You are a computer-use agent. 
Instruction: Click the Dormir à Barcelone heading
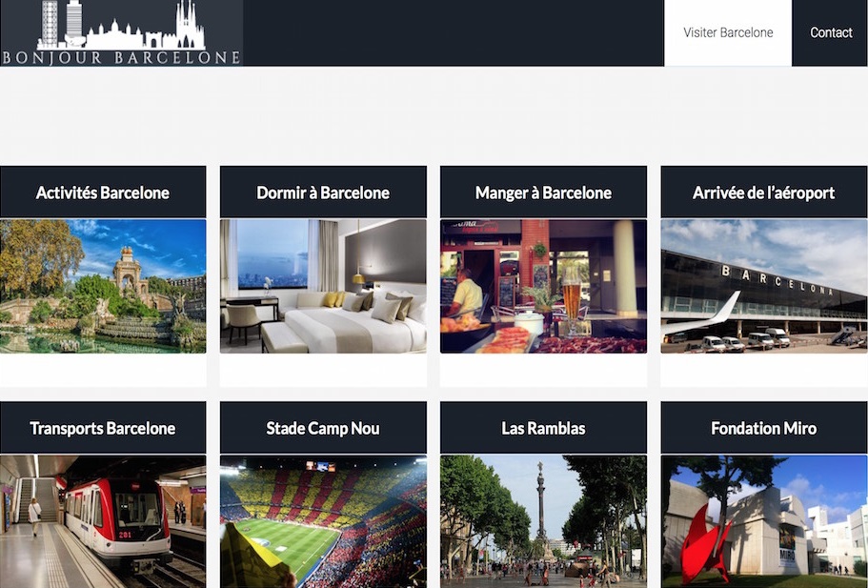[323, 193]
